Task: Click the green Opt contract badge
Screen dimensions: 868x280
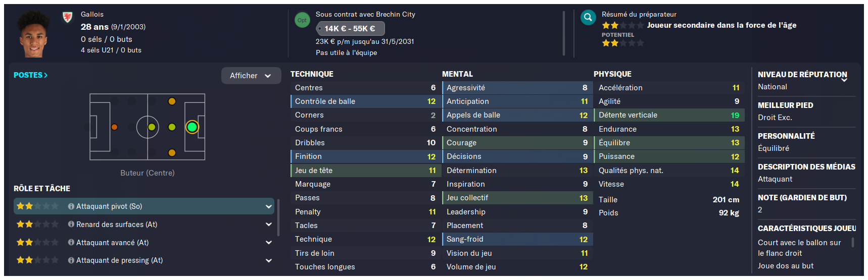Action: coord(302,20)
